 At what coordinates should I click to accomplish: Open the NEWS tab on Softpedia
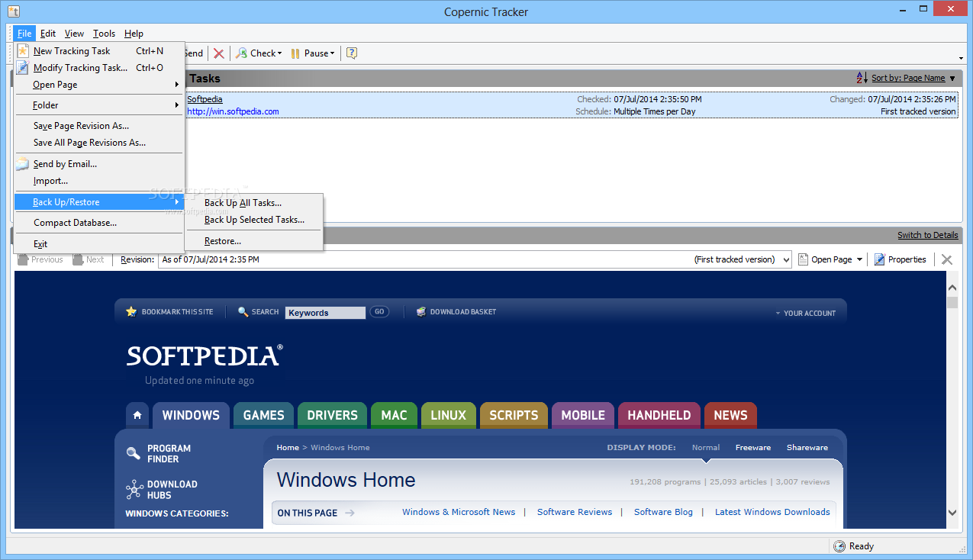(x=730, y=415)
